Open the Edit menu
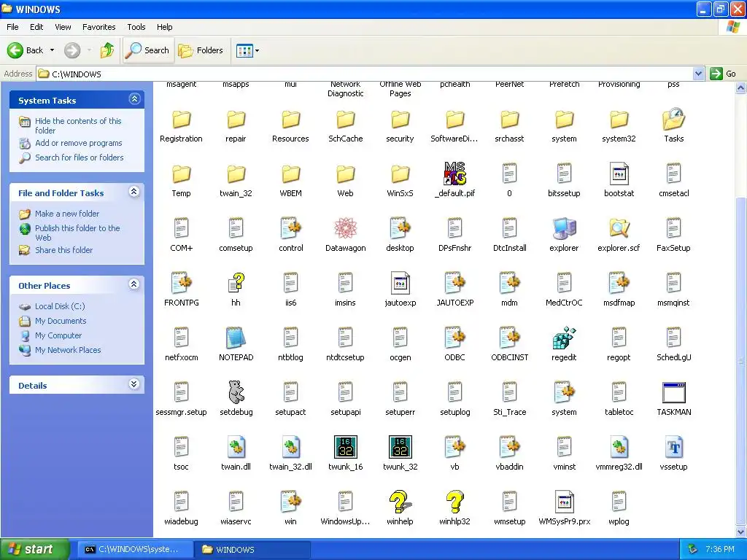The height and width of the screenshot is (560, 747). [36, 27]
